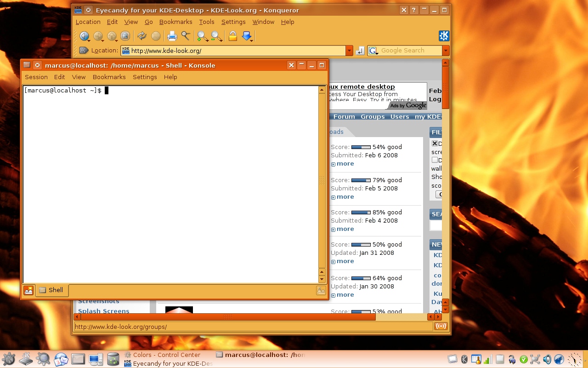This screenshot has width=588, height=368.
Task: Open a new session from Konsole's bottom-left icon
Action: click(28, 290)
